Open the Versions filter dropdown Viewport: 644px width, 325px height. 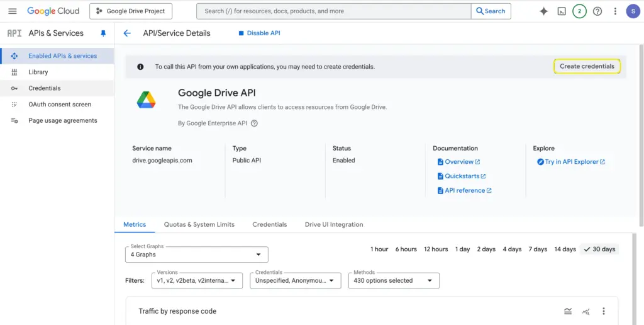tap(197, 281)
